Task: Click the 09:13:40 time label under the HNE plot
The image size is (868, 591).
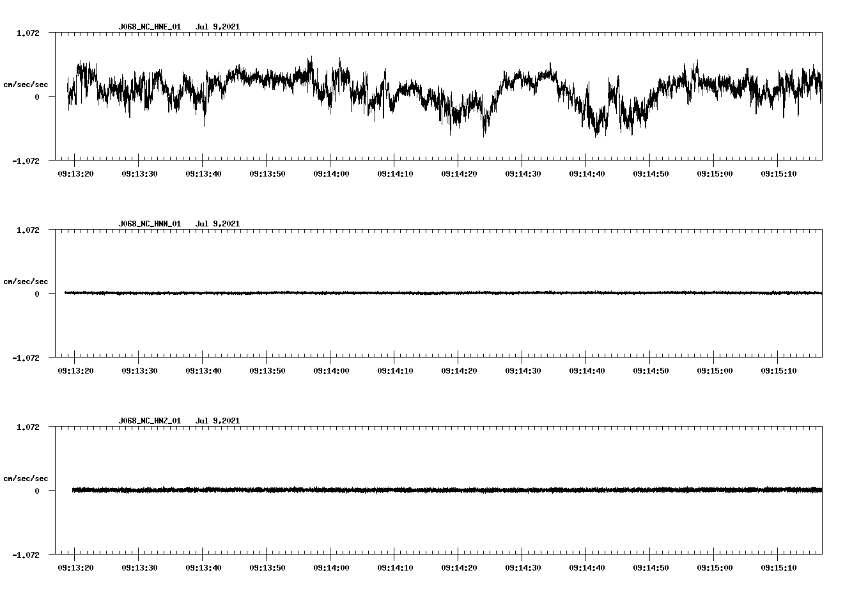Action: click(203, 173)
